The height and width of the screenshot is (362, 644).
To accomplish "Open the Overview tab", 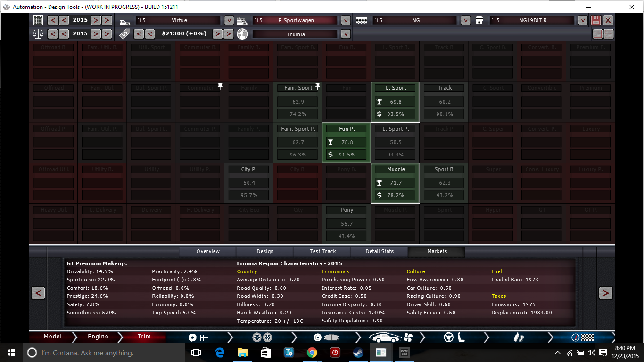I will tap(208, 252).
